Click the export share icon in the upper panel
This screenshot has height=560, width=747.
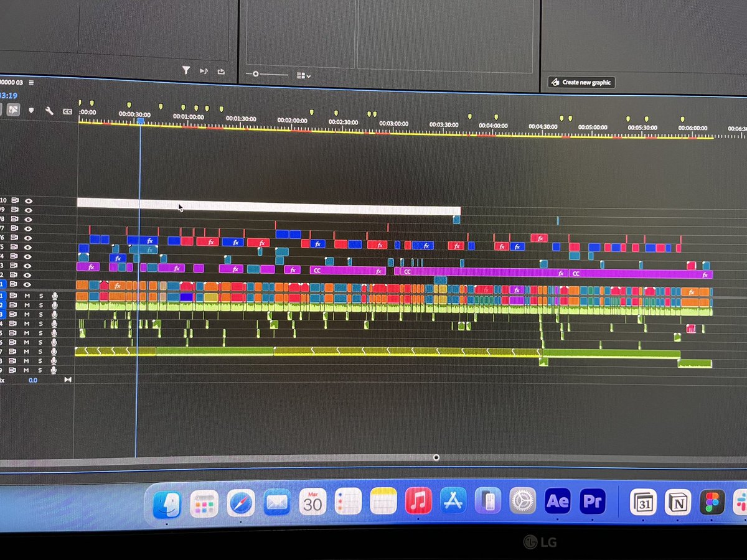coord(221,72)
